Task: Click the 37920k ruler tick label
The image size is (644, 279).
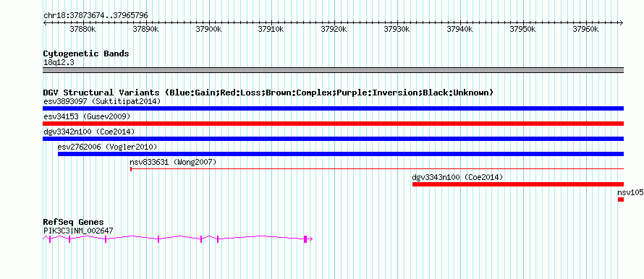Action: point(334,30)
